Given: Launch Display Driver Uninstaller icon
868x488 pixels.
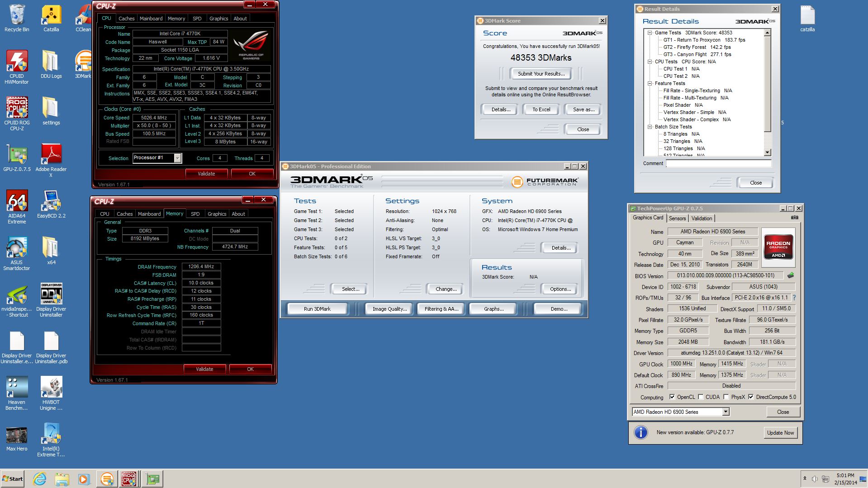Looking at the screenshot, I should (51, 300).
